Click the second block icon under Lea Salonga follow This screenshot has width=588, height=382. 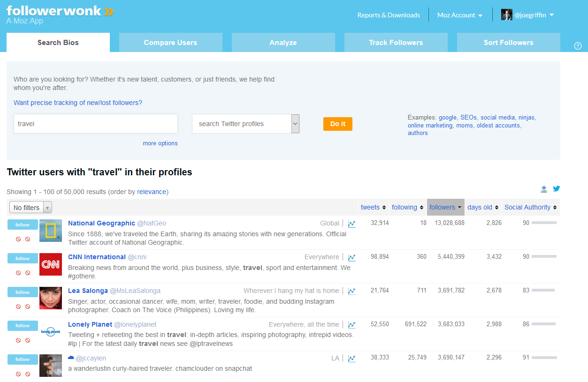coord(28,307)
